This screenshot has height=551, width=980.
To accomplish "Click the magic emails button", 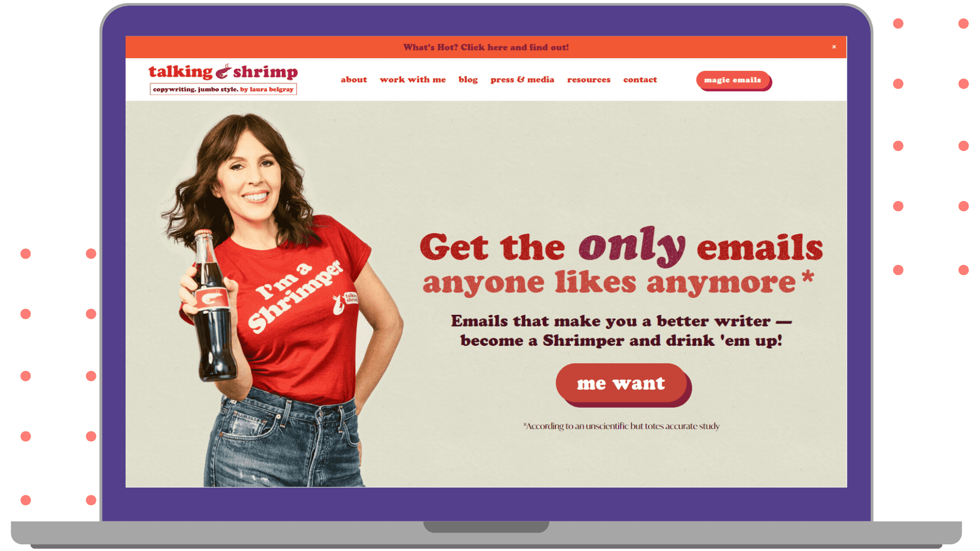I will coord(733,80).
